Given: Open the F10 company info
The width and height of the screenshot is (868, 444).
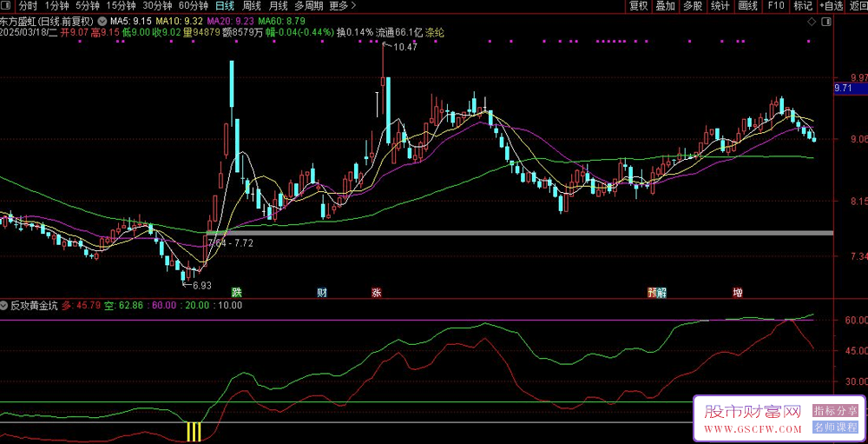Looking at the screenshot, I should (x=775, y=6).
